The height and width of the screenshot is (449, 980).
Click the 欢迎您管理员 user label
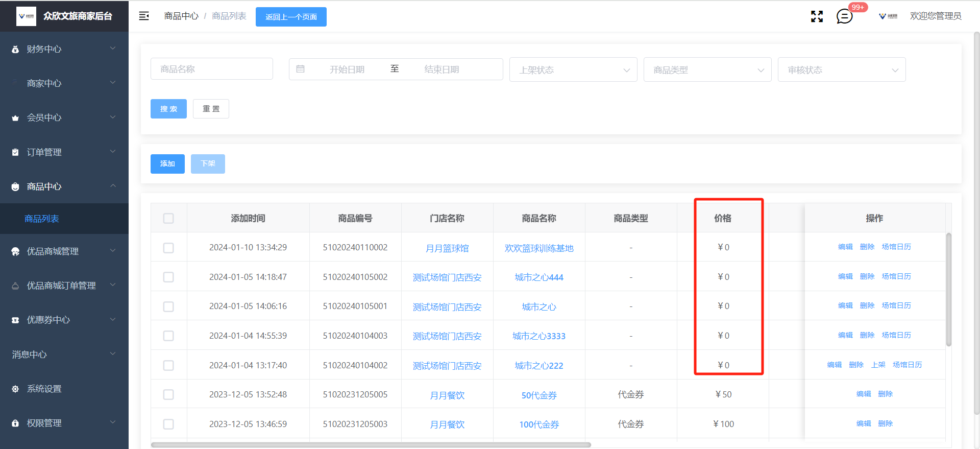[x=936, y=16]
